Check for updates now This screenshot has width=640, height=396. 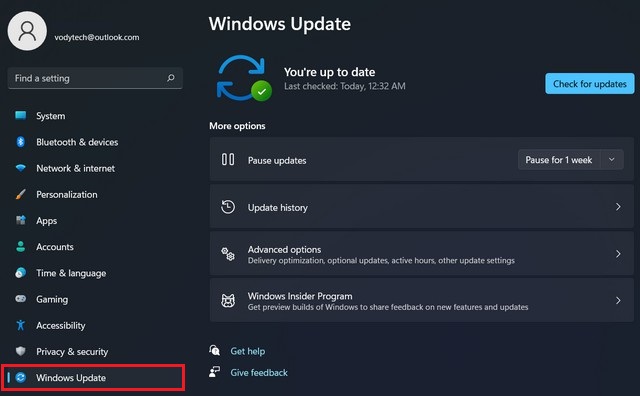coord(589,84)
